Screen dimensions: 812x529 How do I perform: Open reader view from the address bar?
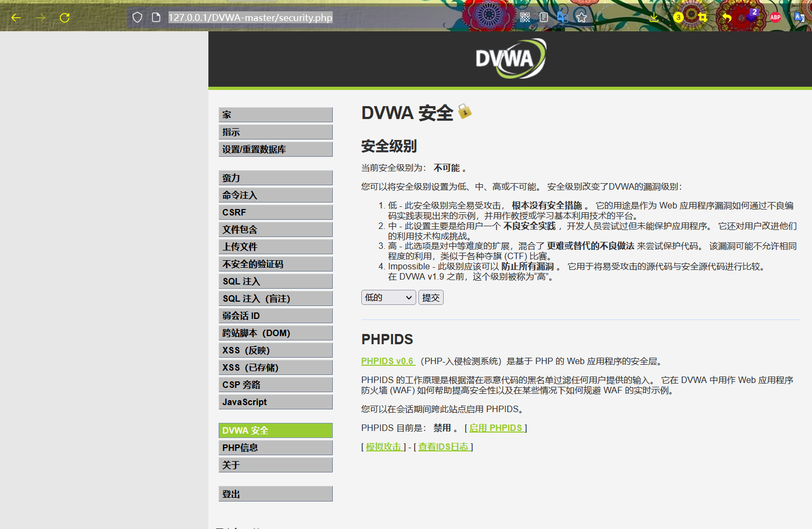tap(544, 17)
